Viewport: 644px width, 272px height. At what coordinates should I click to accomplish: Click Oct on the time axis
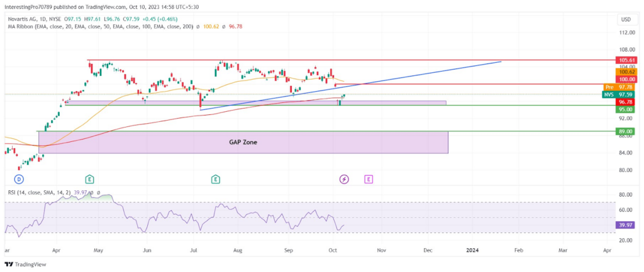point(333,249)
